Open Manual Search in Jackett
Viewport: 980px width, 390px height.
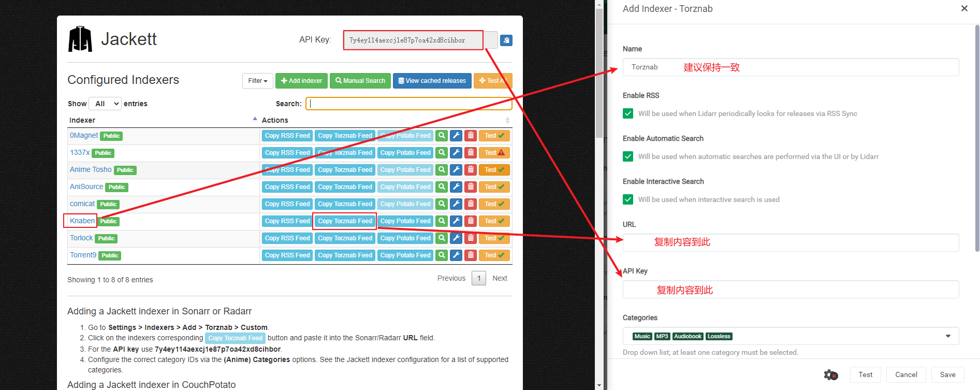click(x=360, y=81)
